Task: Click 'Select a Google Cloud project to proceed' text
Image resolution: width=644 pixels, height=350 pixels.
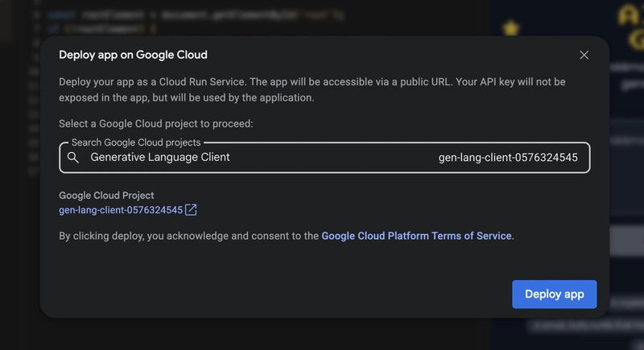Action: [x=155, y=124]
